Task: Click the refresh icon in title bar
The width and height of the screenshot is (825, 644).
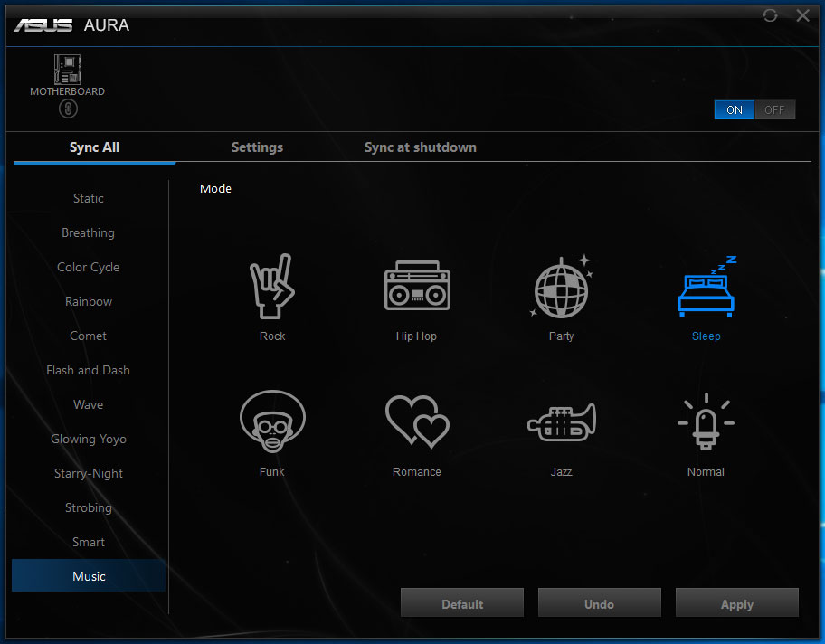Action: click(770, 15)
